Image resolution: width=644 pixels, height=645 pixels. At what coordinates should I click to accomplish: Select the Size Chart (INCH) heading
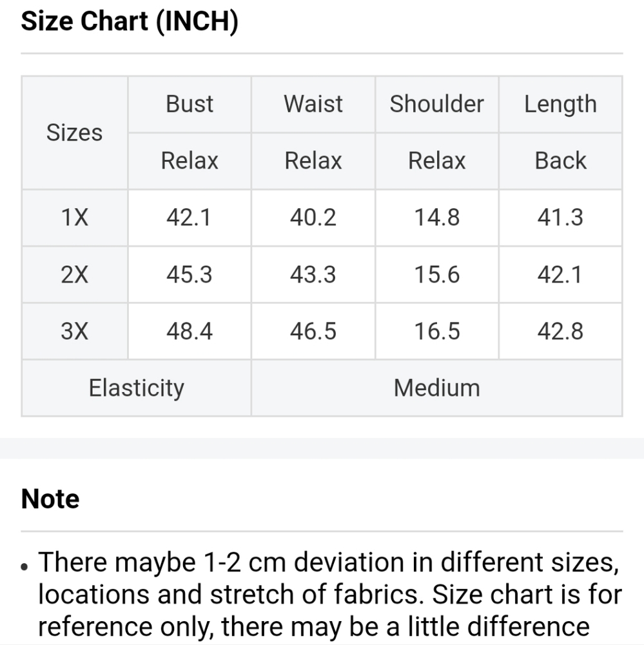pyautogui.click(x=130, y=21)
